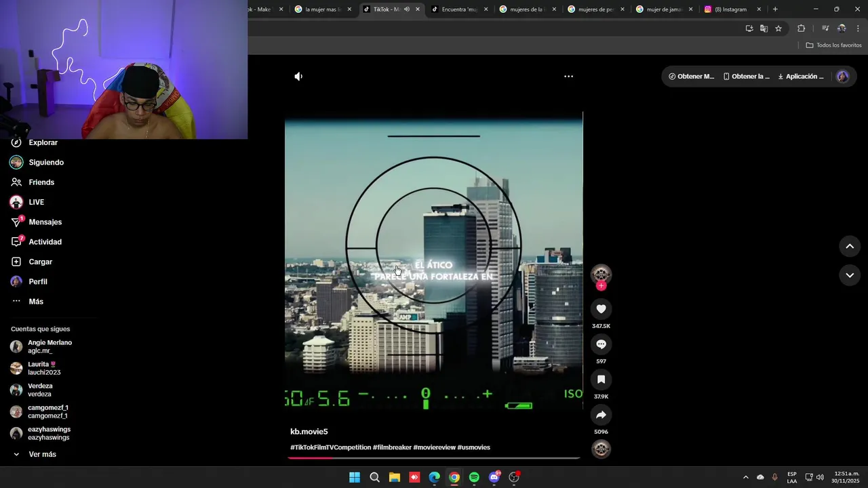This screenshot has width=868, height=488.
Task: Show hidden system tray icons
Action: coord(745,477)
